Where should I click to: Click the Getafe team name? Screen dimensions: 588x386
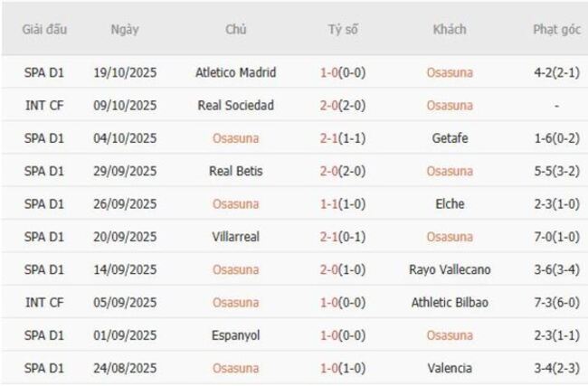click(450, 138)
